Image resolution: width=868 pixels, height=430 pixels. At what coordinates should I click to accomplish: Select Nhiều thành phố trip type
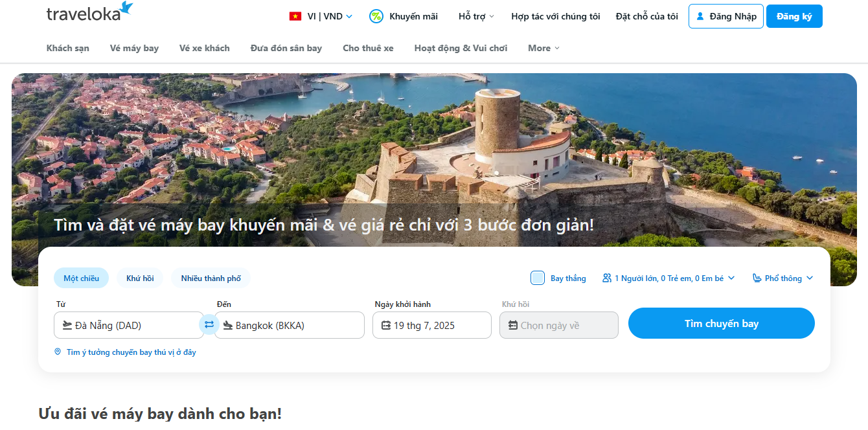[211, 278]
